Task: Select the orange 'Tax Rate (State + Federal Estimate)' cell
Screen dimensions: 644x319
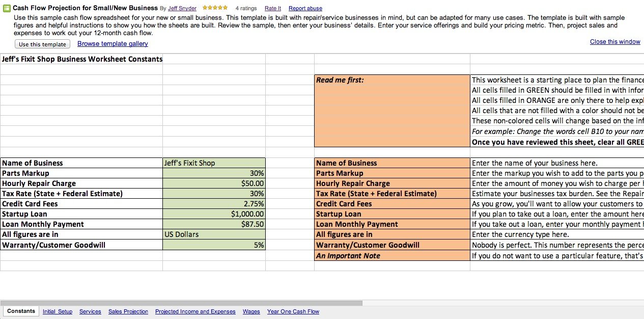Action: pos(392,194)
